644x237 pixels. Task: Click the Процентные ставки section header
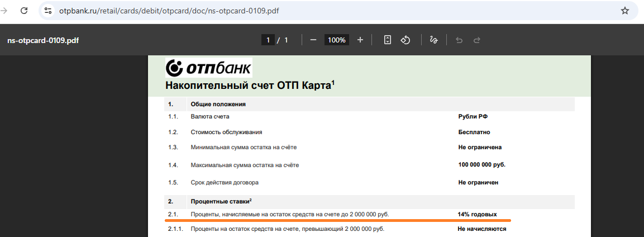tap(221, 201)
